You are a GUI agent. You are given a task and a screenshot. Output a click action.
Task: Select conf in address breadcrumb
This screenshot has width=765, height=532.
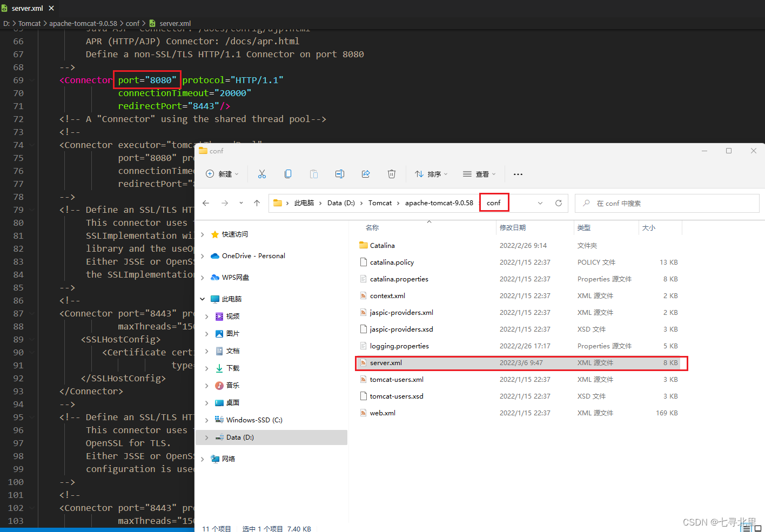click(x=494, y=203)
